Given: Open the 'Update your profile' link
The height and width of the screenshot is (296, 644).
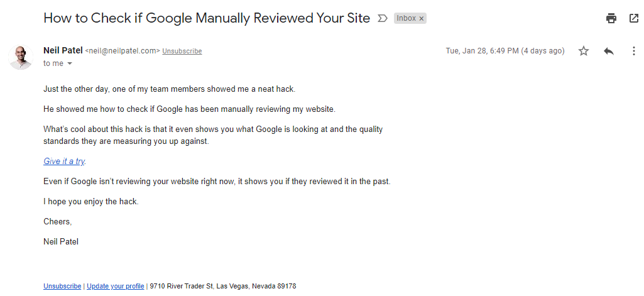Looking at the screenshot, I should pyautogui.click(x=116, y=286).
